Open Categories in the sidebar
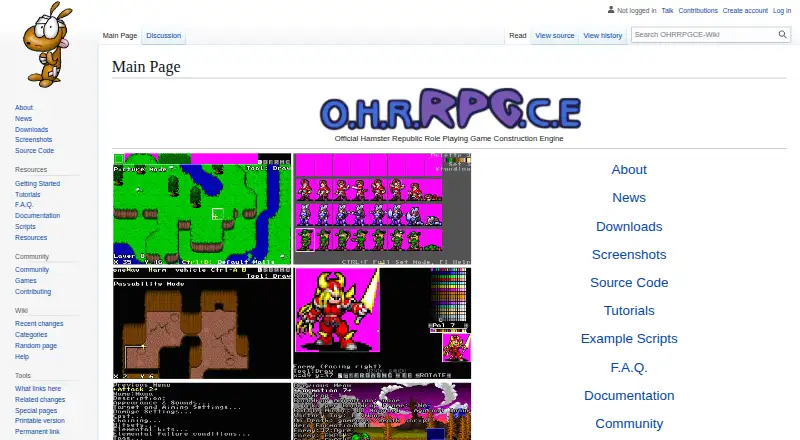The height and width of the screenshot is (440, 800). point(31,335)
